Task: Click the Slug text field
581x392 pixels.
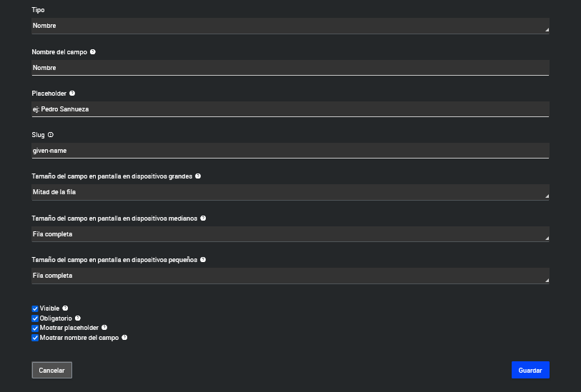Action: pyautogui.click(x=290, y=151)
